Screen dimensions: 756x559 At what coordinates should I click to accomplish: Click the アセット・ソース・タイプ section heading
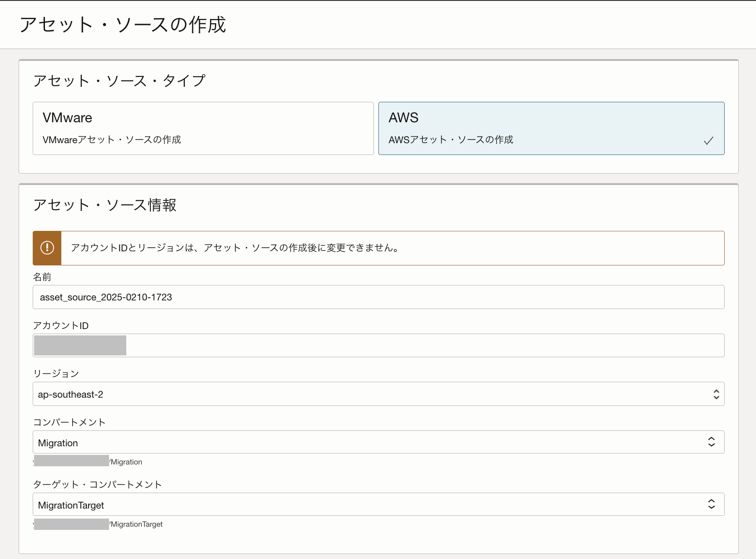click(x=119, y=81)
